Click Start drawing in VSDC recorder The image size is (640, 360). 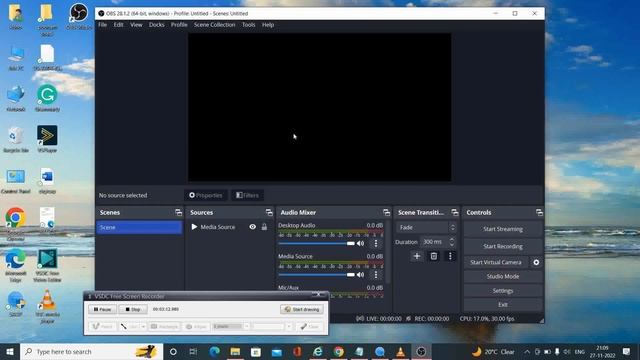pos(302,309)
